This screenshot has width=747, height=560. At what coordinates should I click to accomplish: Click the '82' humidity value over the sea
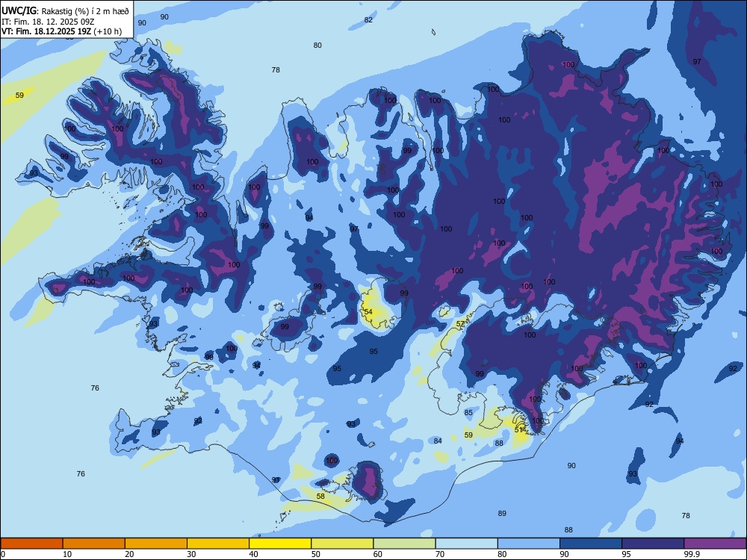(368, 19)
